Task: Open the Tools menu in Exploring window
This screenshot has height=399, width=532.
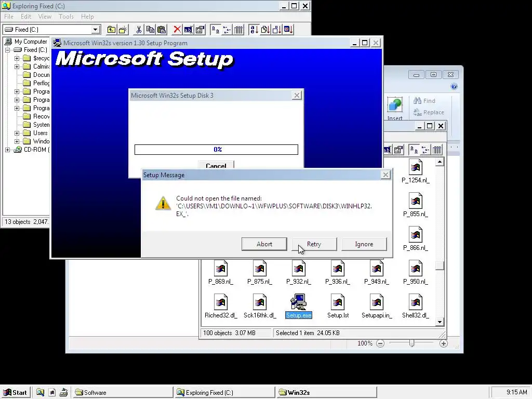Action: (x=66, y=17)
